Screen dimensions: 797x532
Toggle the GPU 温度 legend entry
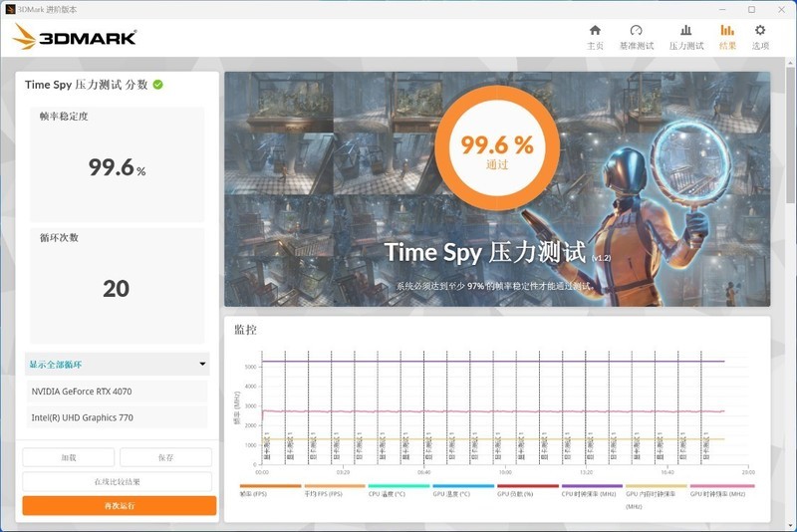click(x=463, y=491)
